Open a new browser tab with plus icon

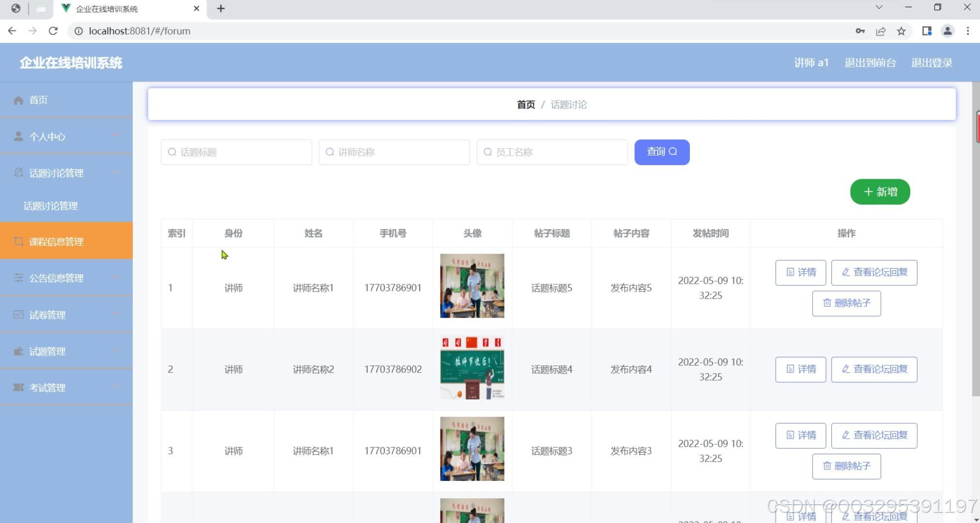tap(221, 8)
